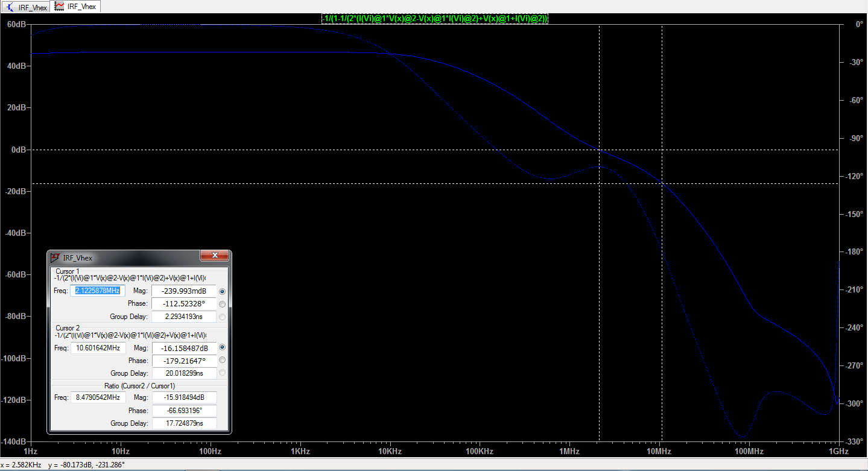Click the 1MHz frequency axis label
The height and width of the screenshot is (471, 868).
coord(569,452)
